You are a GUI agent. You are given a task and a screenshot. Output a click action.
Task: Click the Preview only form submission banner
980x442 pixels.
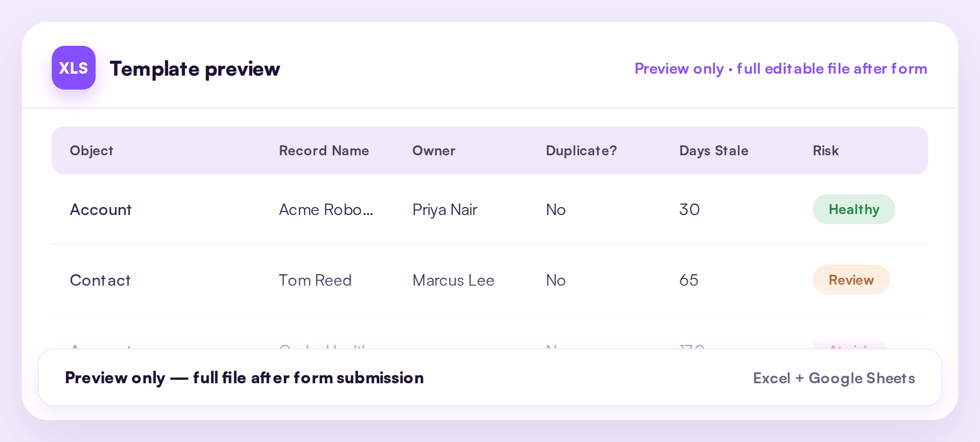pos(490,377)
